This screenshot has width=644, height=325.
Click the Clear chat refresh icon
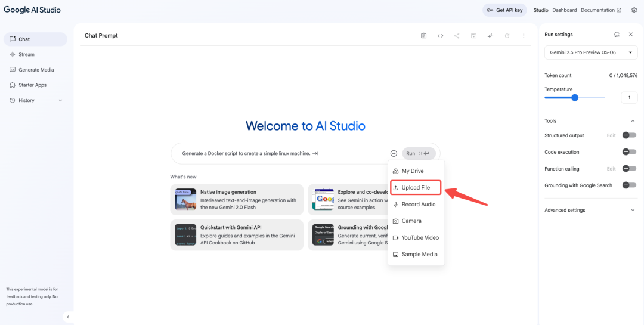[x=507, y=36]
